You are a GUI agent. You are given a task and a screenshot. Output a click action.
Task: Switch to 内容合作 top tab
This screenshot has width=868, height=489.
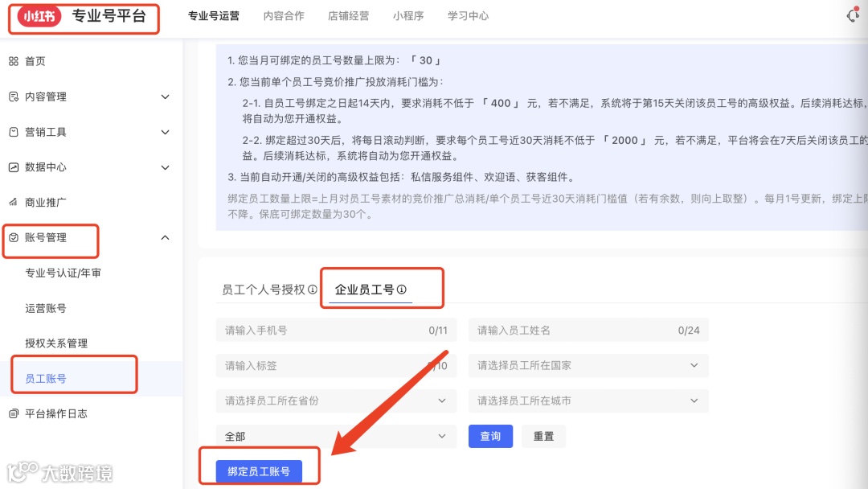284,16
